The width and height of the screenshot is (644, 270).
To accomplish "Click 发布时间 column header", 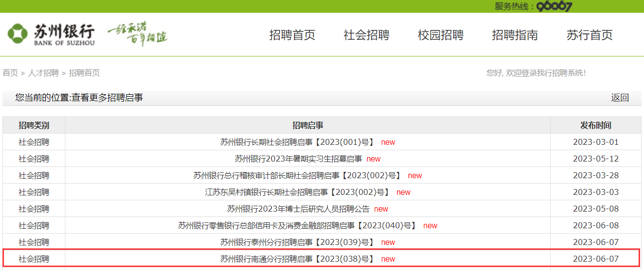I will [596, 125].
